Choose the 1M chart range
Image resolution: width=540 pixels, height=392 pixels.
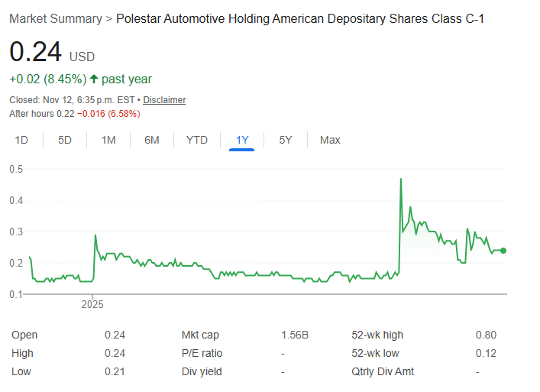pyautogui.click(x=108, y=140)
